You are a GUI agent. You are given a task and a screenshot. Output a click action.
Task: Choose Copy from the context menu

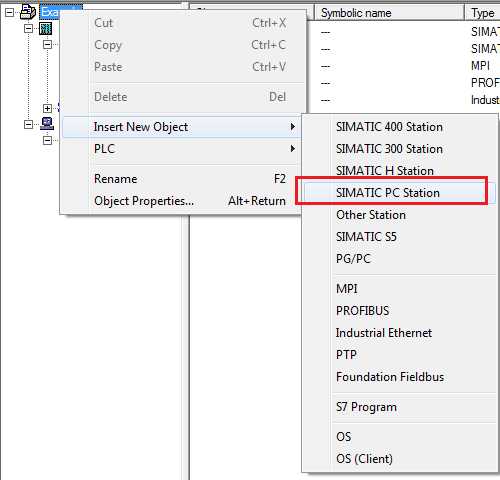pyautogui.click(x=183, y=45)
